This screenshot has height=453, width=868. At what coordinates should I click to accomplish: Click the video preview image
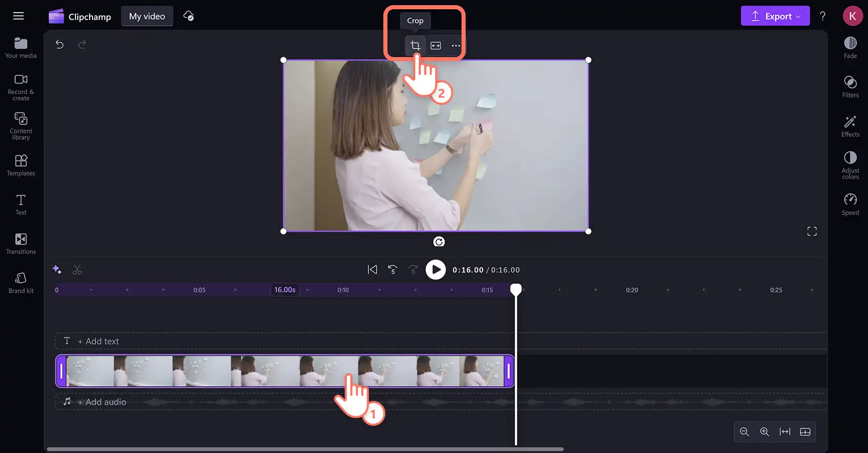[x=436, y=146]
